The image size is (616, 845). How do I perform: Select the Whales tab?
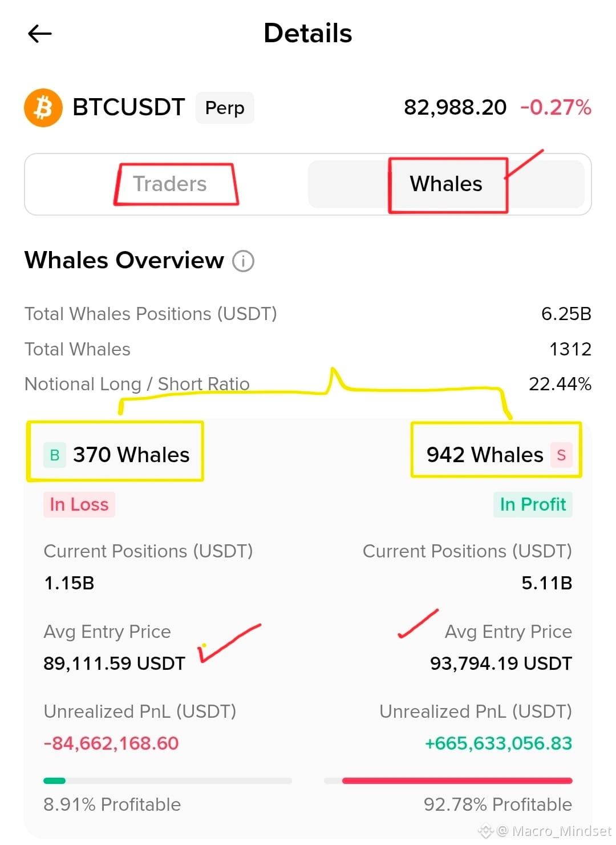click(446, 184)
